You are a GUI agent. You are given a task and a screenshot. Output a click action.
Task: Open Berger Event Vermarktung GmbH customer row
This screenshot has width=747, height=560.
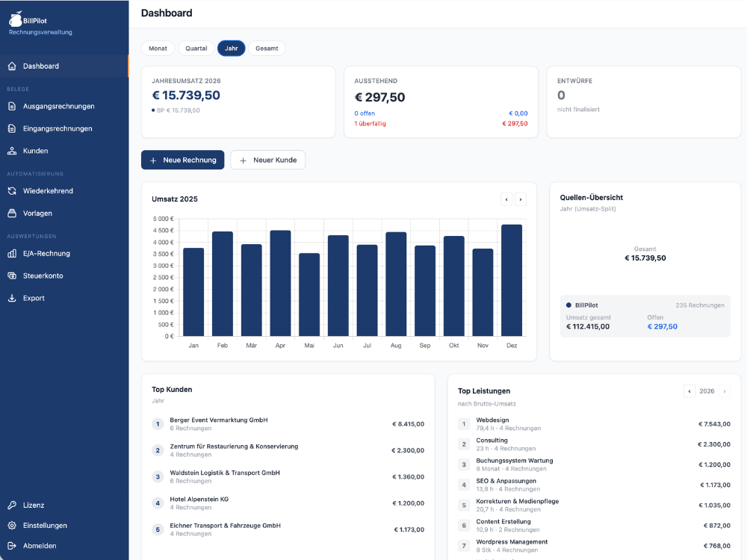[x=288, y=424]
